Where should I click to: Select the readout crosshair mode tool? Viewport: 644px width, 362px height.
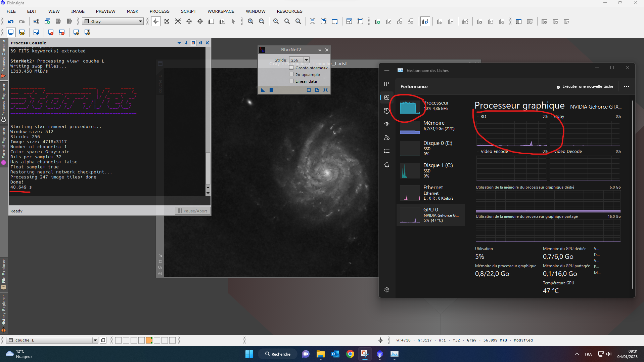click(156, 22)
